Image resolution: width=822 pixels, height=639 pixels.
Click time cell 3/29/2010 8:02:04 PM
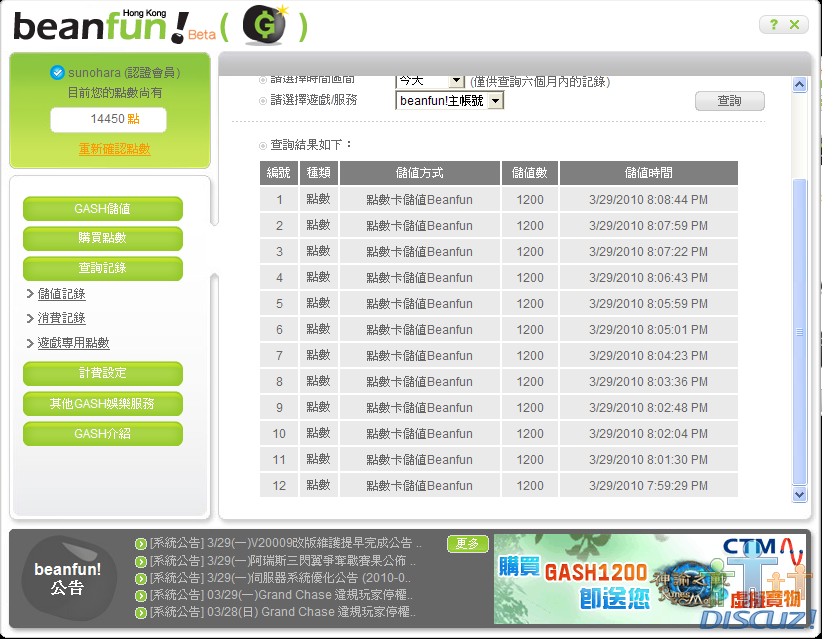(x=648, y=434)
